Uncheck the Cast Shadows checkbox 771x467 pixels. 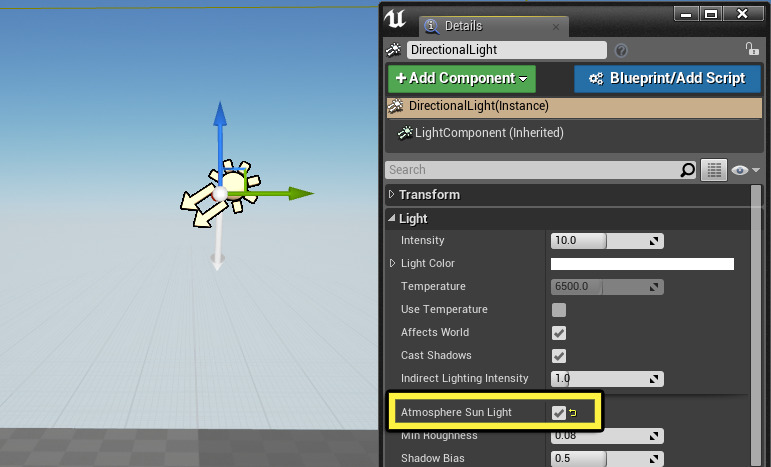click(x=559, y=356)
